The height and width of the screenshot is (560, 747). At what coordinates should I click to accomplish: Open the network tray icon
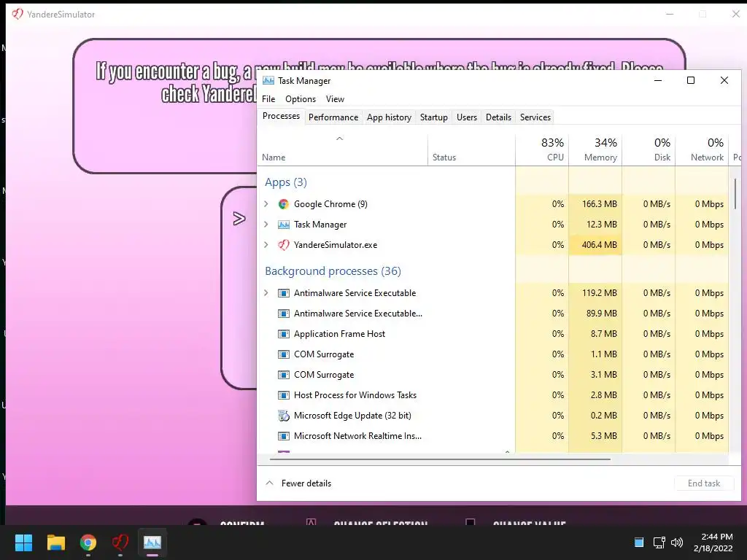pos(659,542)
